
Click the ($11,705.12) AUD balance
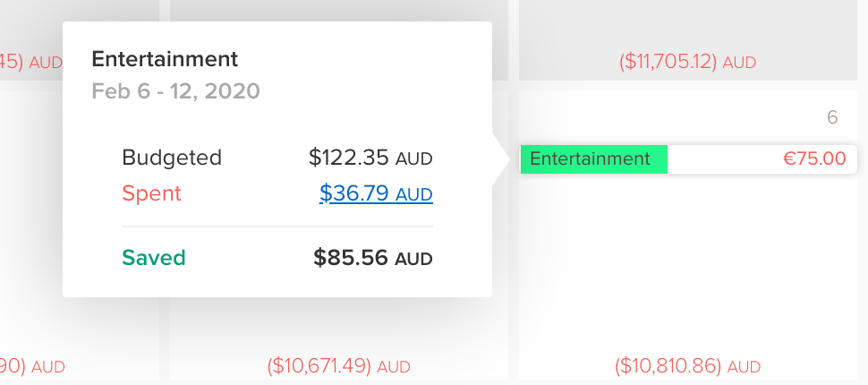(x=687, y=63)
